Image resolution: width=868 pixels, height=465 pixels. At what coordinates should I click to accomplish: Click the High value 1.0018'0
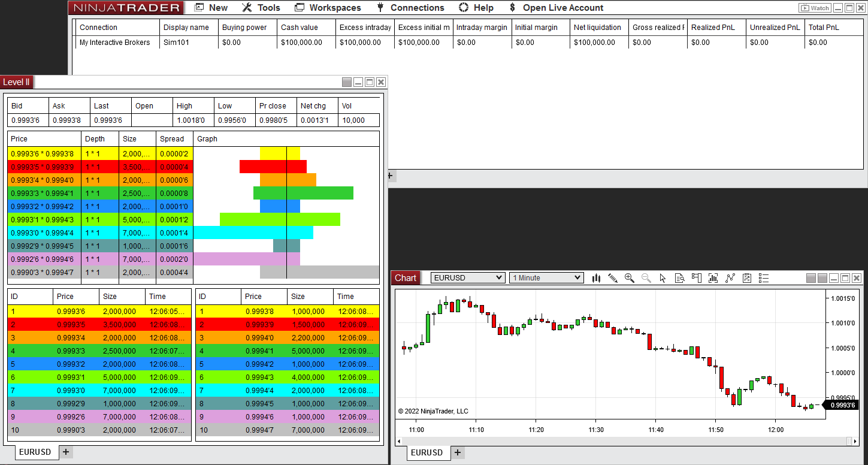pyautogui.click(x=193, y=120)
